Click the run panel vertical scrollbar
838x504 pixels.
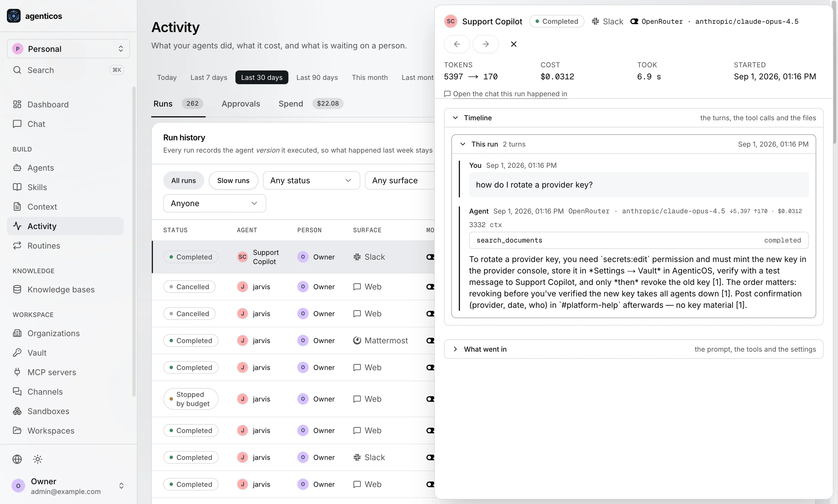[834, 73]
